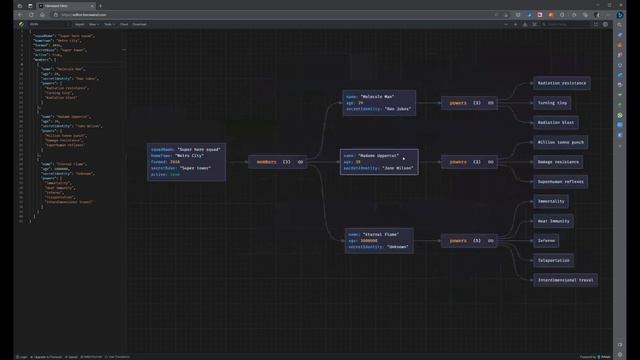Click the Powered by JSON Crack link
This screenshot has width=640, height=360.
595,357
